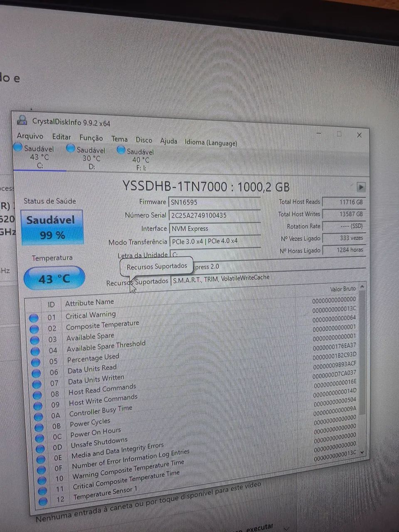
Task: Click status icon for Number of Error Information Log Entries
Action: point(41,470)
